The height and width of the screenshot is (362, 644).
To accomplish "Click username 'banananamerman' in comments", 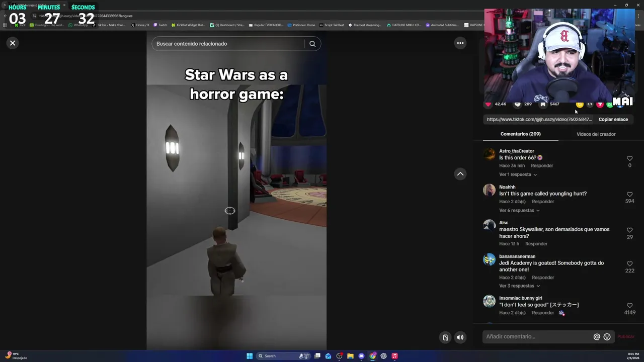I will click(x=517, y=256).
